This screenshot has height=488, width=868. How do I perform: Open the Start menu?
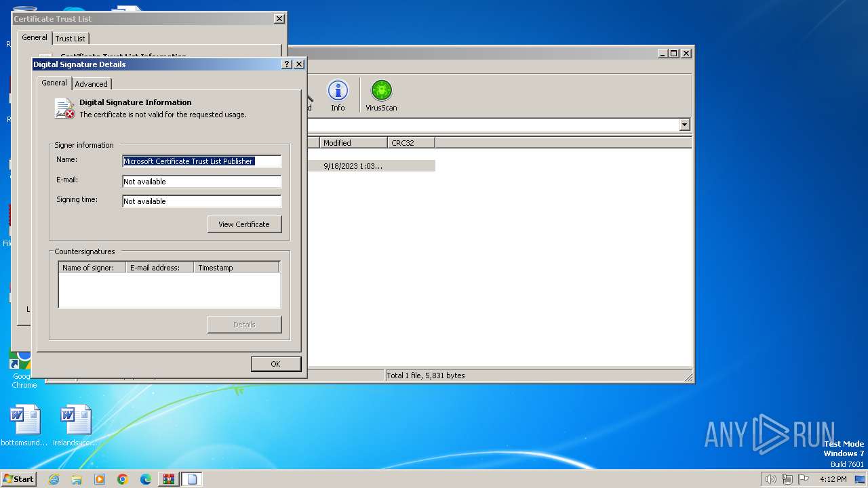18,479
